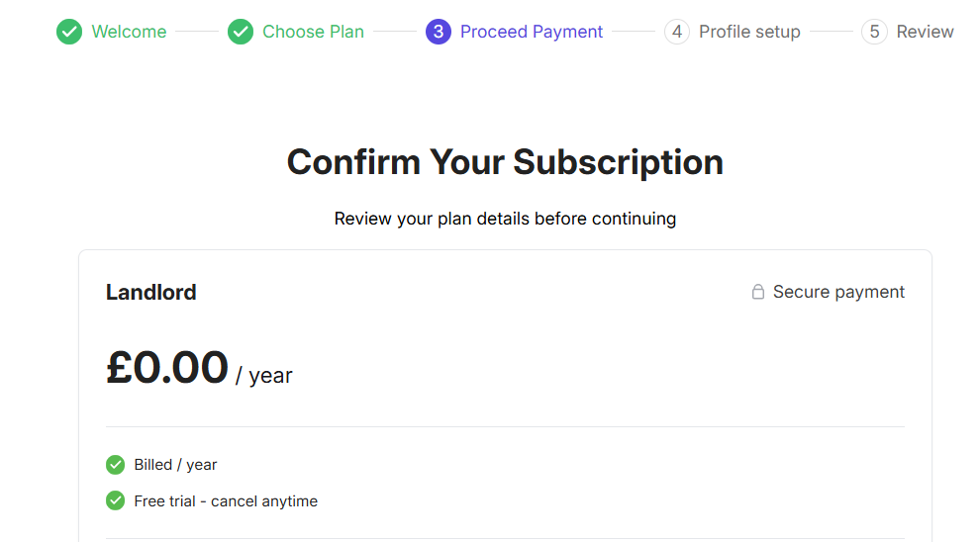
Task: Click the Review your plan details subtitle
Action: 505,219
